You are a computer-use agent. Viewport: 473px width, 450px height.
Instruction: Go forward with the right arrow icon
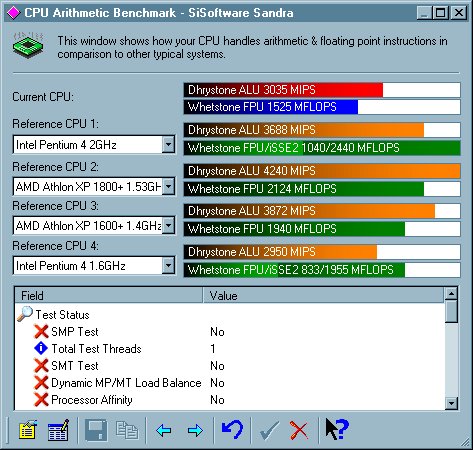pos(195,430)
